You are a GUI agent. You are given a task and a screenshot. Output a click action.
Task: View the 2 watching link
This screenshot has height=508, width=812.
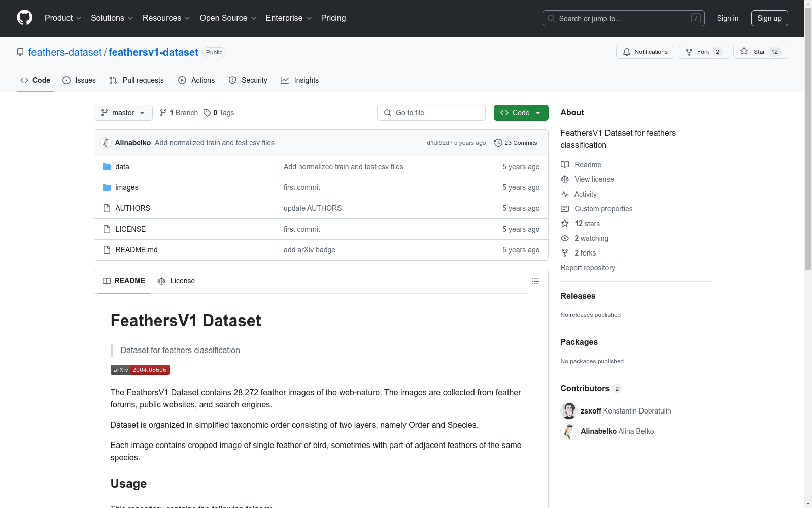[585, 238]
